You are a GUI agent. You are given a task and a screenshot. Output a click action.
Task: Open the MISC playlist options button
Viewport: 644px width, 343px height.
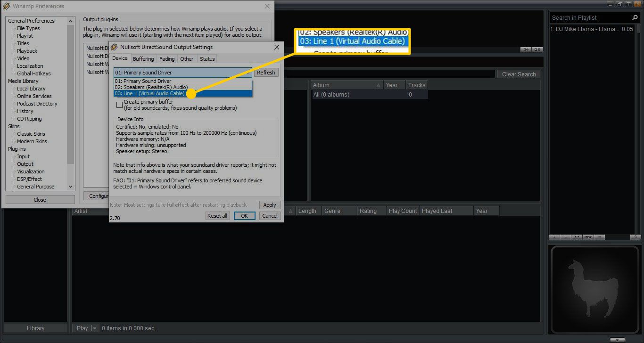[x=588, y=237]
